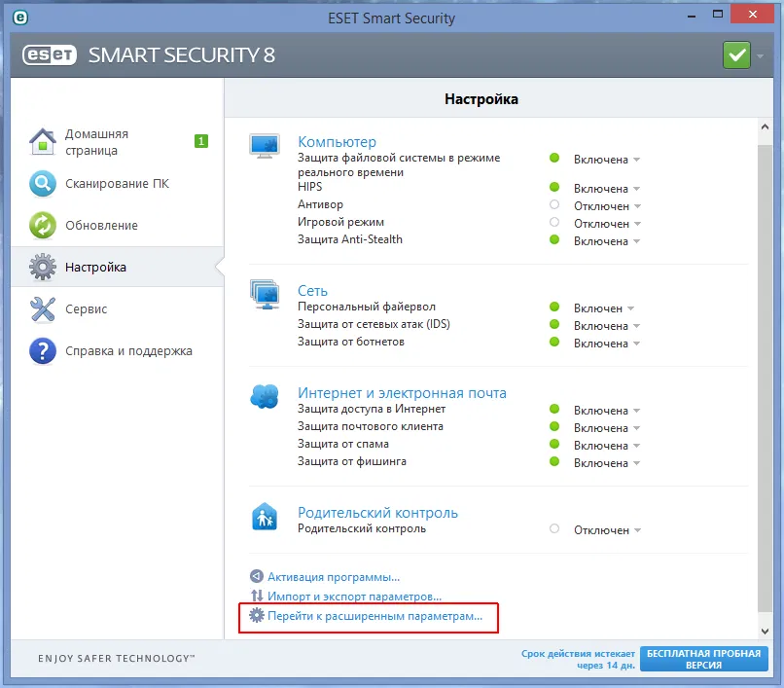This screenshot has height=688, width=784.
Task: Click the cloud icon beside Интернет и электронная почта
Action: coord(265,396)
